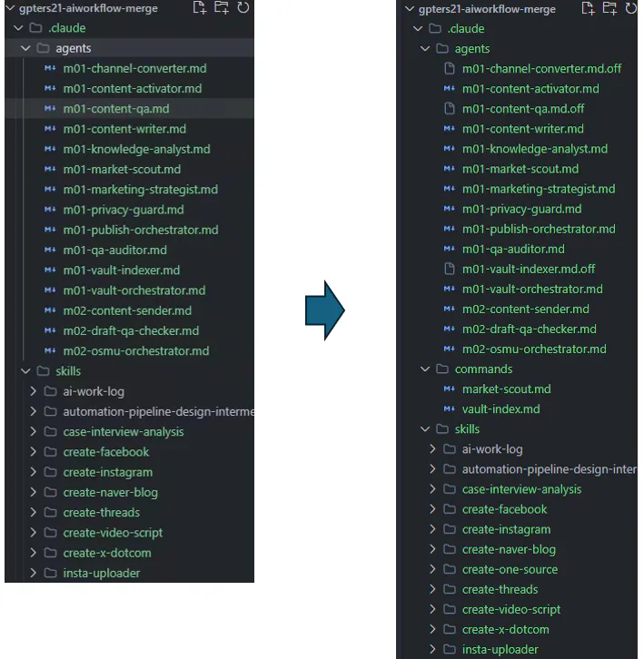Click folder icon of left panel agents folder
The image size is (644, 659).
[43, 48]
